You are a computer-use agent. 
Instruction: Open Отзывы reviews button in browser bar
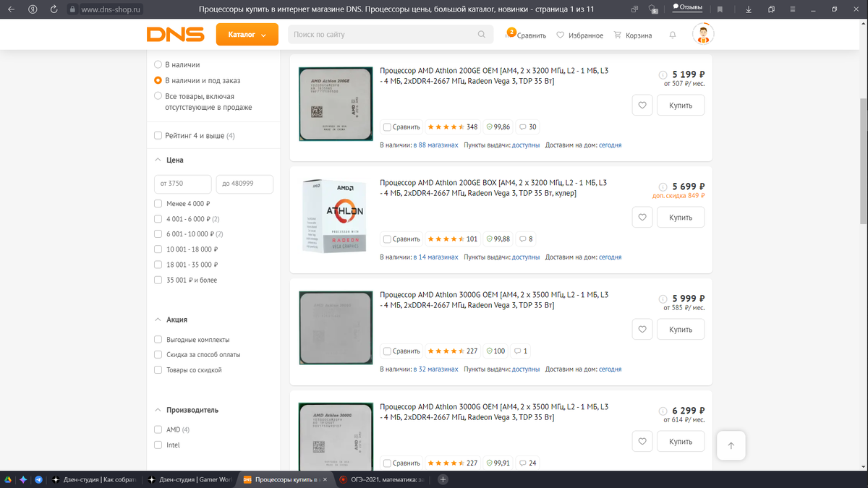click(687, 7)
